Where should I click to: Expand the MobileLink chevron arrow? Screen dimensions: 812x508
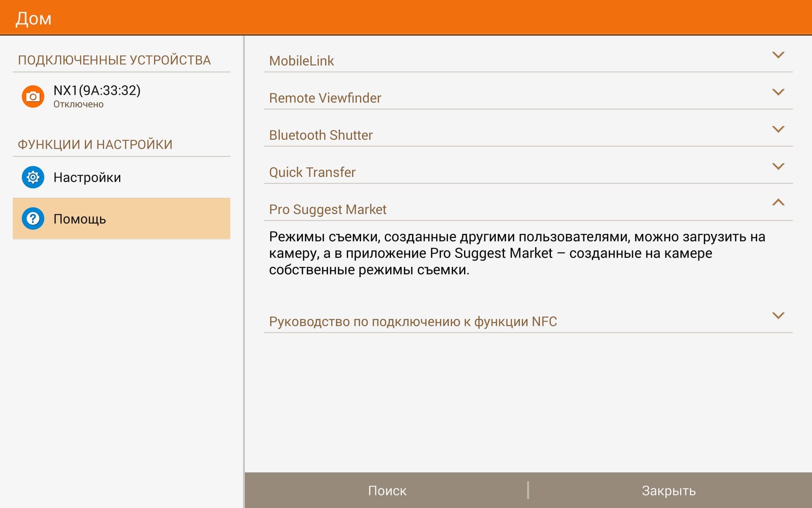[x=778, y=55]
